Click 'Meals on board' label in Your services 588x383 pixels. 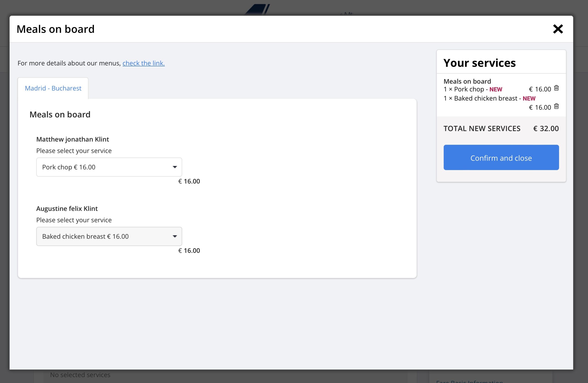pos(467,81)
